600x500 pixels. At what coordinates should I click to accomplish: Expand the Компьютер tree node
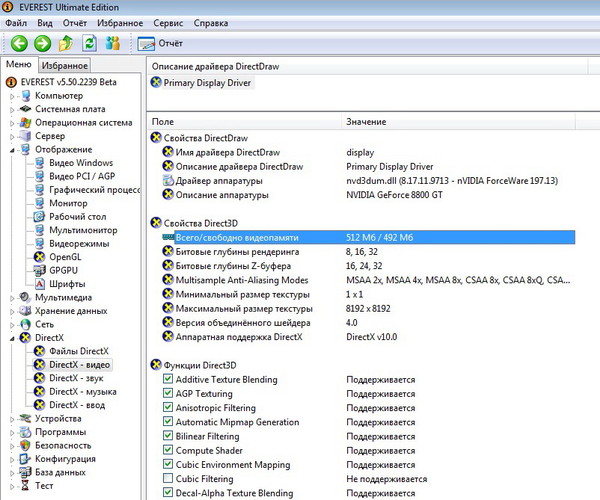pyautogui.click(x=12, y=96)
